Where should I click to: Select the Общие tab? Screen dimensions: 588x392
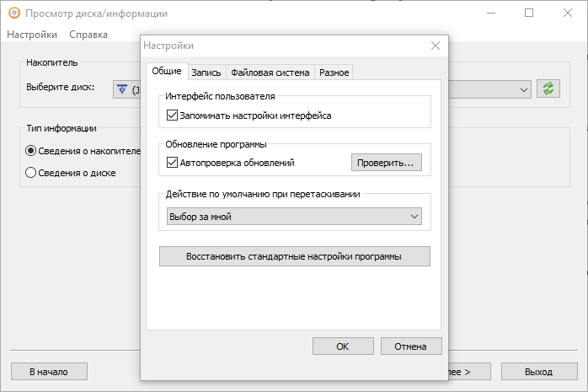(166, 72)
